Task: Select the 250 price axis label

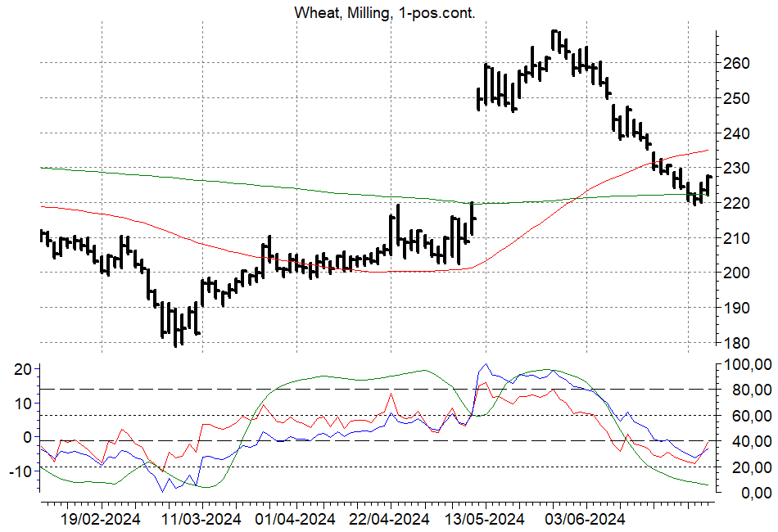Action: (x=737, y=98)
